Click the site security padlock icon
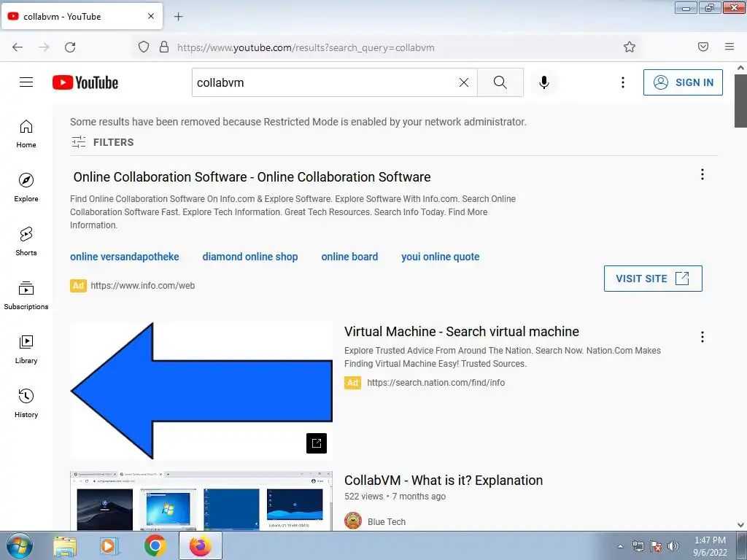 click(x=164, y=47)
